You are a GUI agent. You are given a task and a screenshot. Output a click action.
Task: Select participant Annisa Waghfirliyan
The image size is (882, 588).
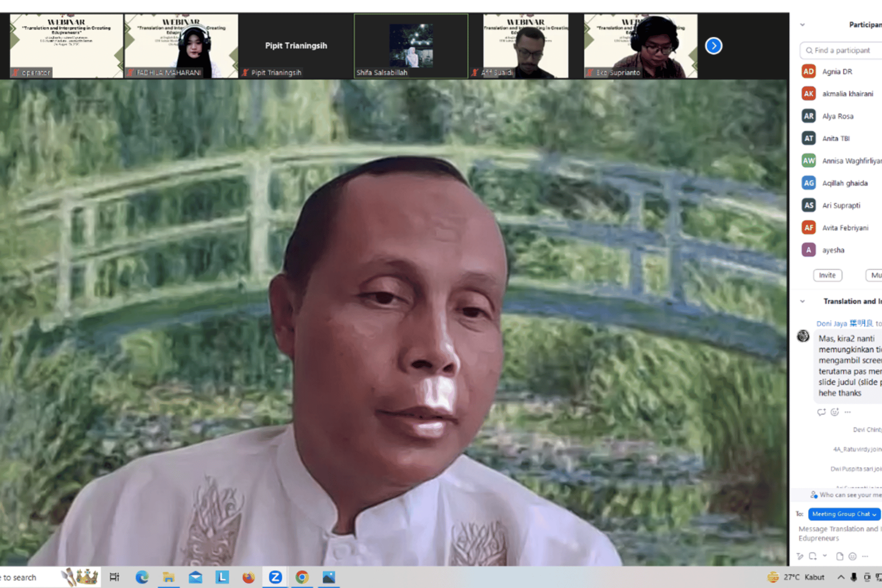click(841, 161)
